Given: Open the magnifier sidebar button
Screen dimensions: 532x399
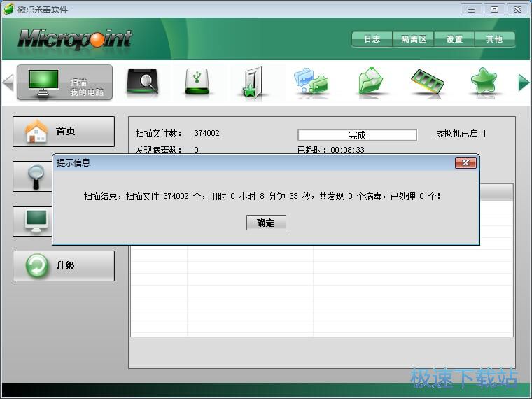Looking at the screenshot, I should coord(33,176).
